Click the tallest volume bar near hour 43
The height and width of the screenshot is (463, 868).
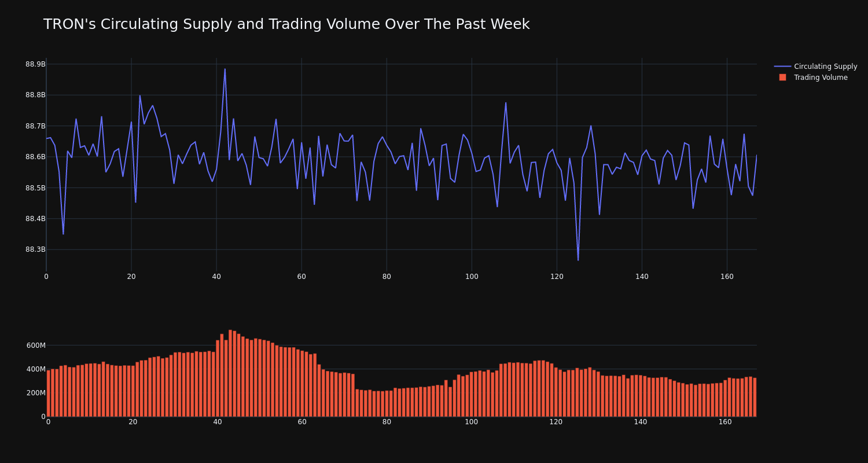pos(230,373)
